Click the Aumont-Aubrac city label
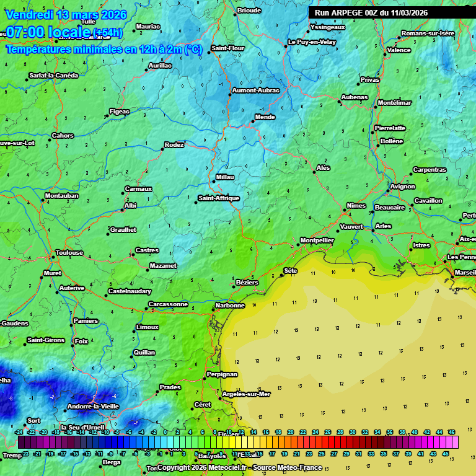 [x=255, y=90]
